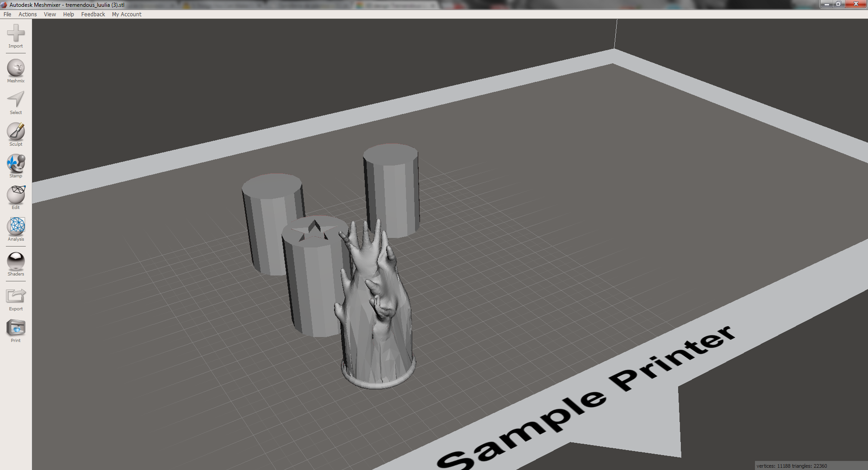Viewport: 868px width, 470px height.
Task: Open the Analysis tools
Action: click(16, 229)
